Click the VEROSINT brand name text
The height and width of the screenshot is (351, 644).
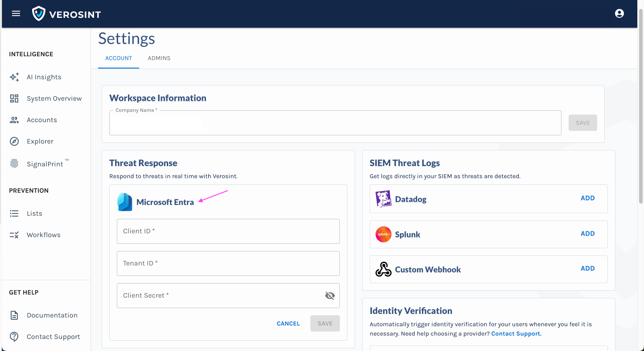(x=75, y=14)
